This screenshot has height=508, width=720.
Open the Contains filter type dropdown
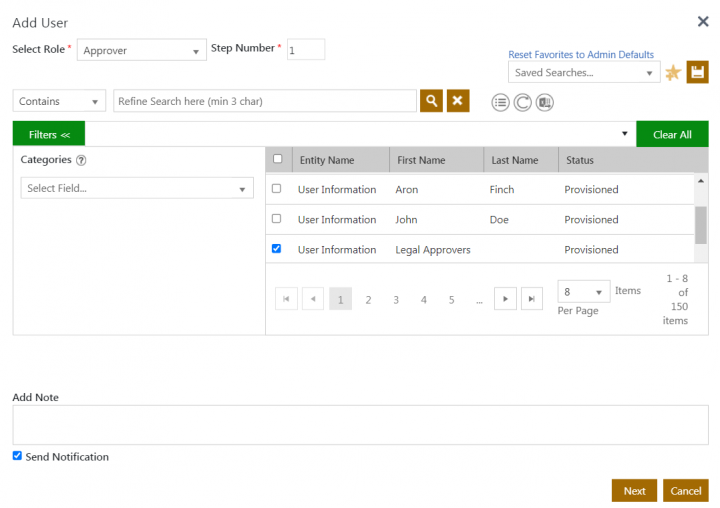click(x=59, y=101)
